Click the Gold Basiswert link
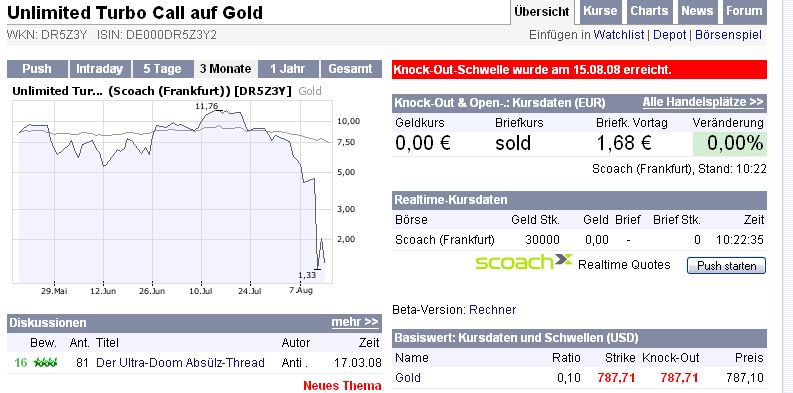This screenshot has width=793, height=393. (x=408, y=378)
